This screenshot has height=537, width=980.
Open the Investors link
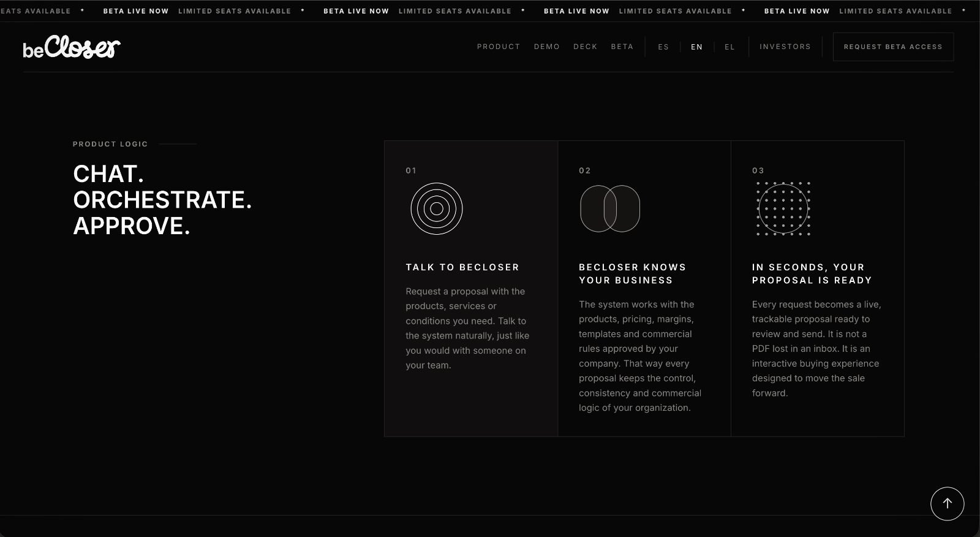785,47
